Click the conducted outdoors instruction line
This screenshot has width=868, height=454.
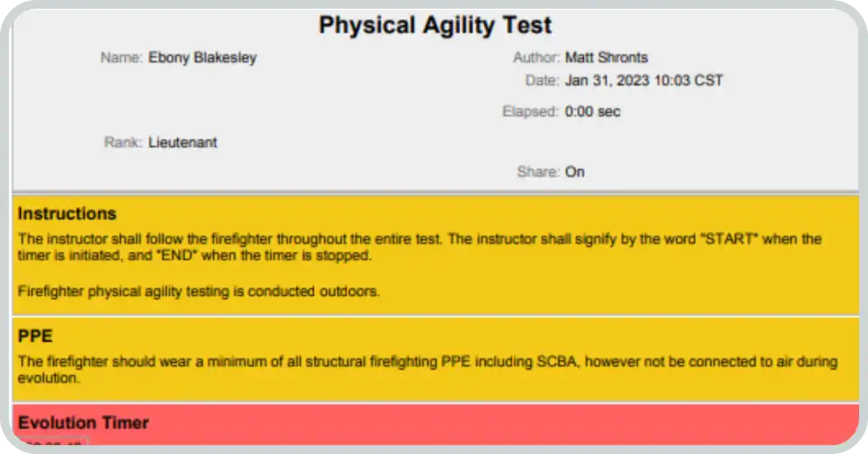(x=199, y=292)
